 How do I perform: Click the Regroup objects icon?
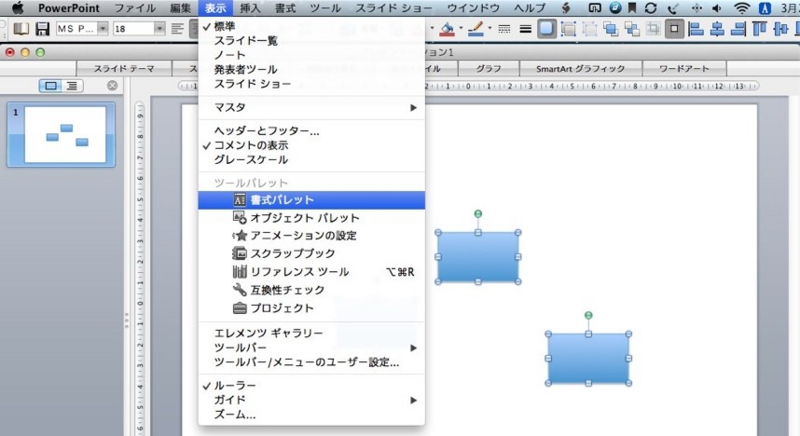click(653, 29)
